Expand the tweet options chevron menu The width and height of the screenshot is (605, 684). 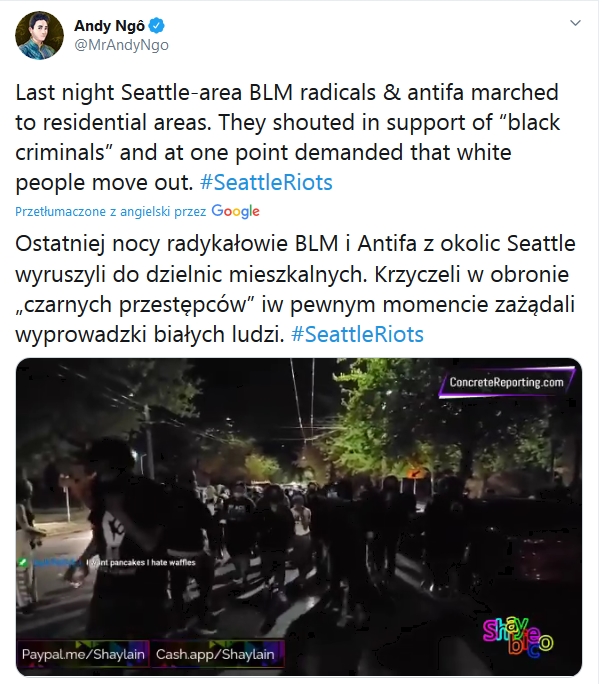[575, 23]
